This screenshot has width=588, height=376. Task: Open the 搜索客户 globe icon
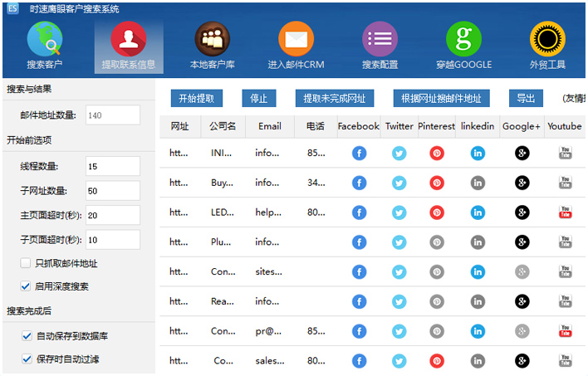click(x=44, y=39)
